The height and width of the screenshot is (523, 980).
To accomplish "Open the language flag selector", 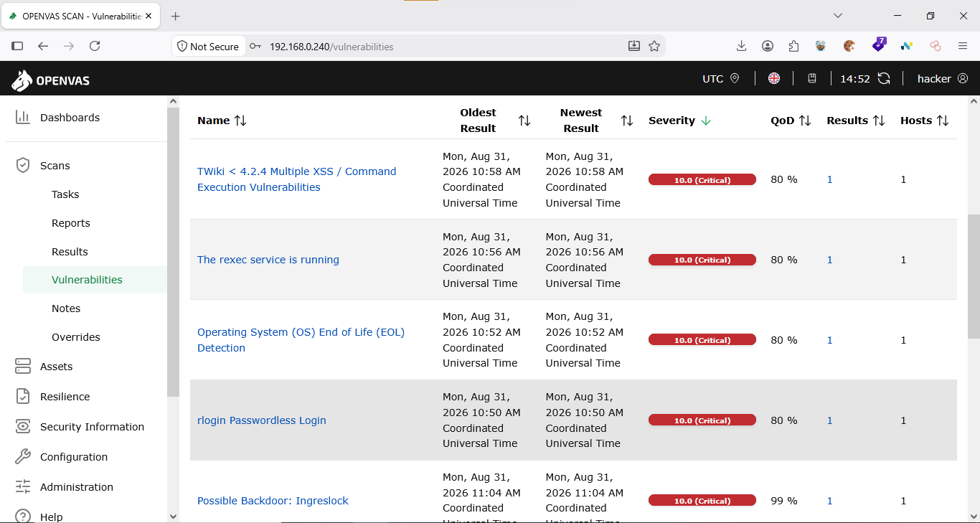I will point(774,78).
